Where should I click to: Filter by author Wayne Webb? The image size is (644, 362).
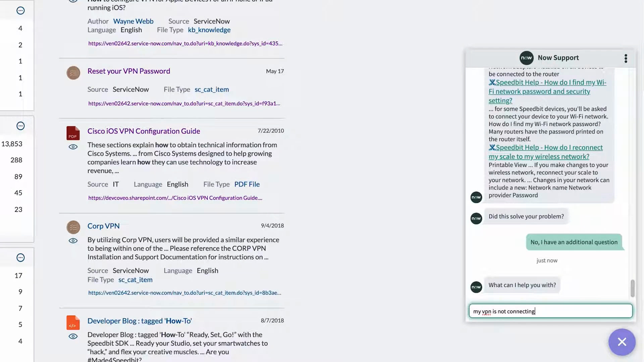click(x=133, y=21)
